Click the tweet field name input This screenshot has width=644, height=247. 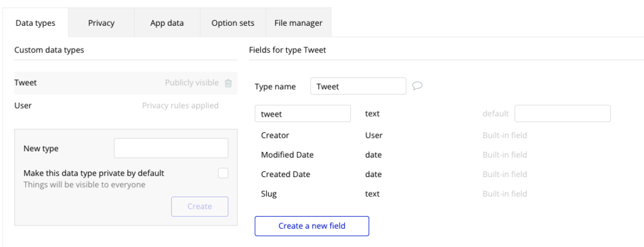303,113
